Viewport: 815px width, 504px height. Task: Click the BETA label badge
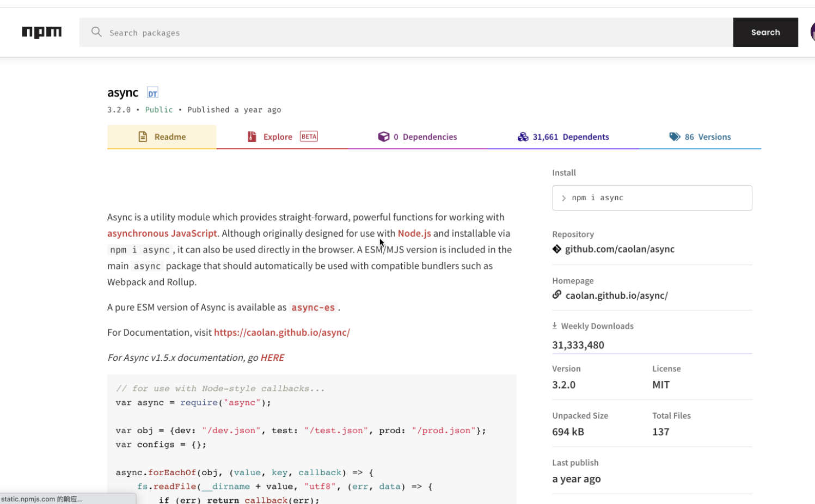(x=309, y=136)
